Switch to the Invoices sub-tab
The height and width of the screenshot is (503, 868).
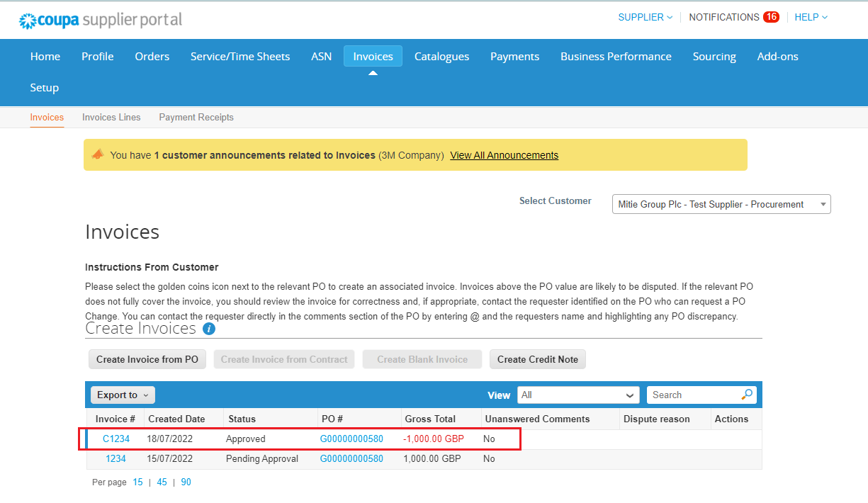(x=47, y=117)
